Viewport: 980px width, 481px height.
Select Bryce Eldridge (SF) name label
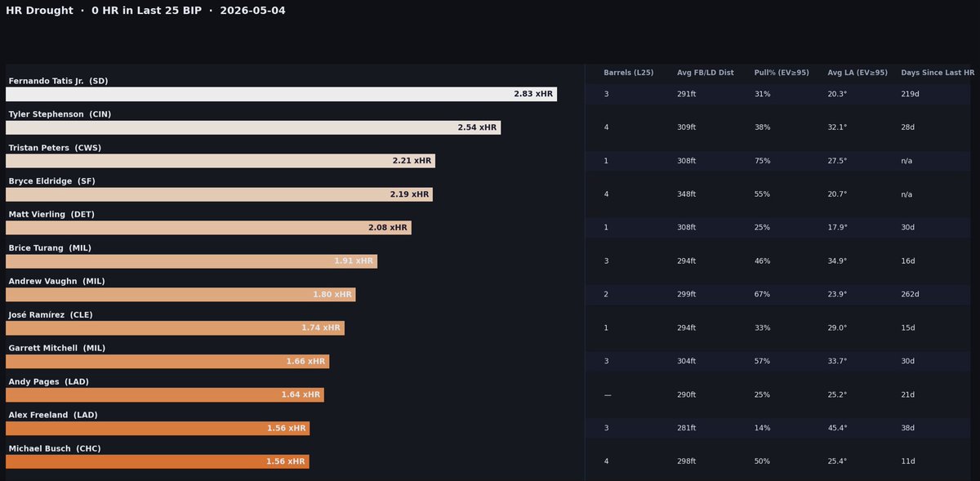pos(52,181)
